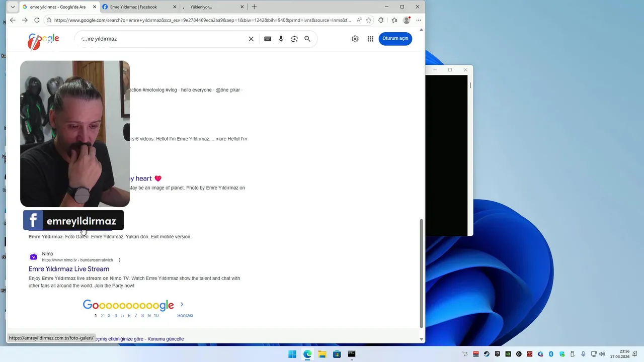Click the Sonraki next page link

pyautogui.click(x=185, y=315)
